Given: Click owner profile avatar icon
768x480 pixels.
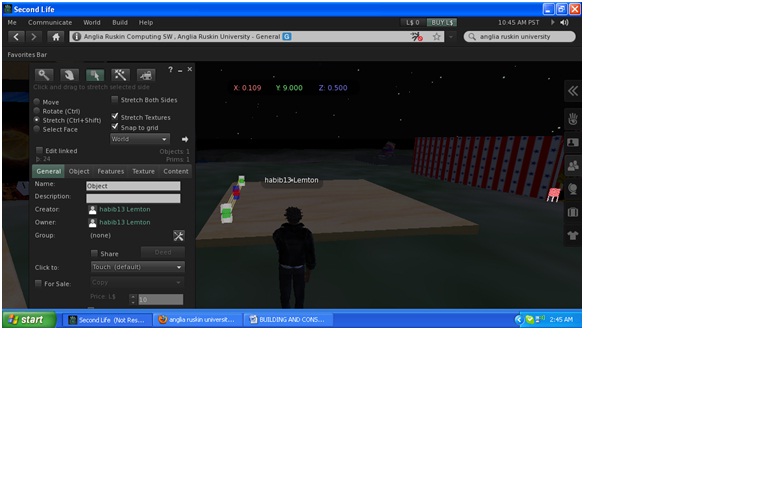Looking at the screenshot, I should click(93, 223).
